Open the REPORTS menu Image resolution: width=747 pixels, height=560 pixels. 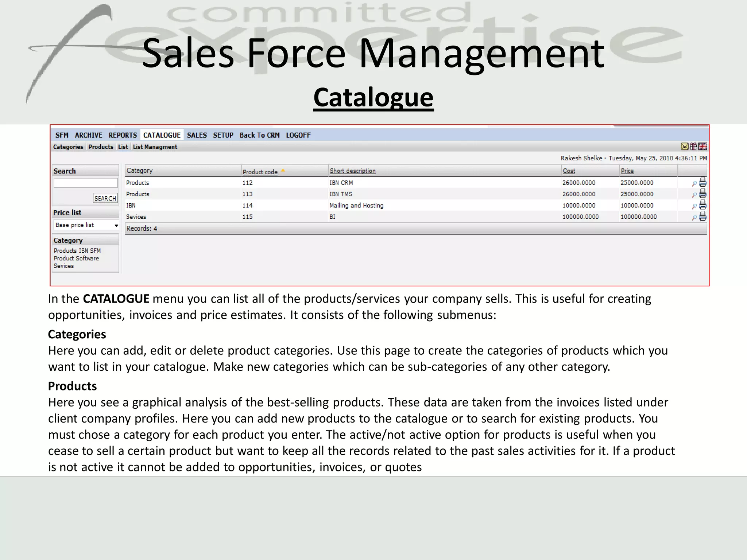pos(123,135)
